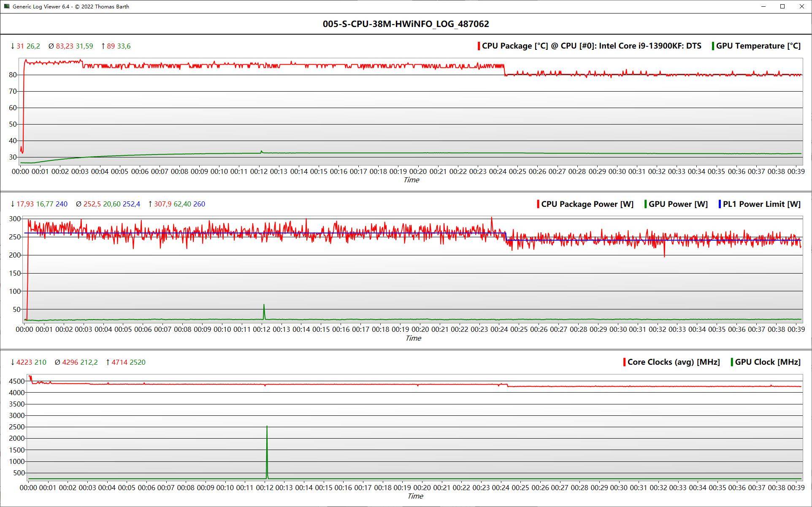Click the 80 y-axis label in the temperature chart
The width and height of the screenshot is (812, 507).
click(13, 75)
